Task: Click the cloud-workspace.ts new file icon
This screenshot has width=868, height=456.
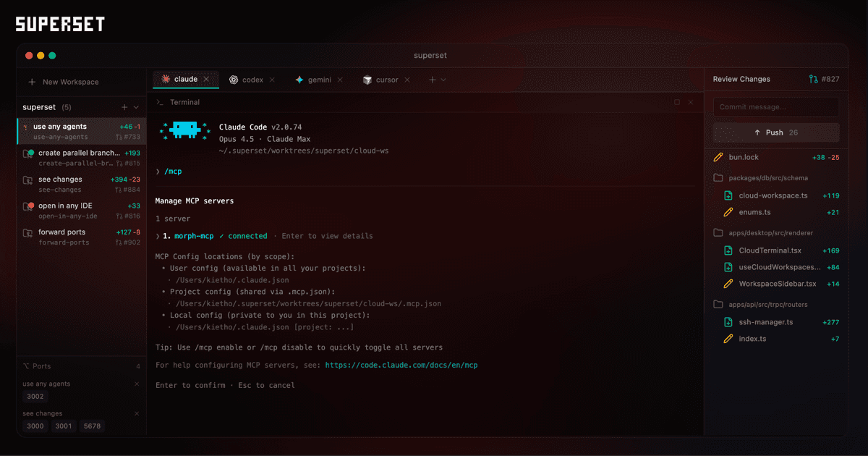Action: tap(728, 195)
